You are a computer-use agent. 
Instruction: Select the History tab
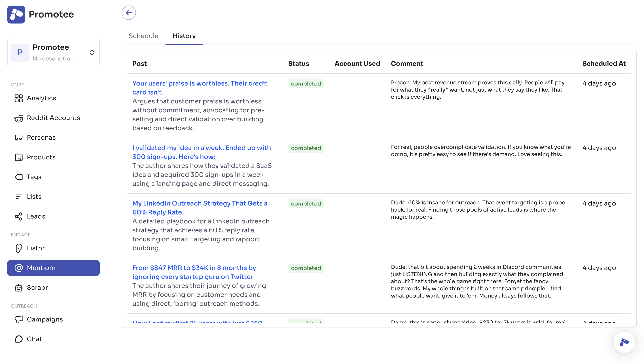point(184,36)
